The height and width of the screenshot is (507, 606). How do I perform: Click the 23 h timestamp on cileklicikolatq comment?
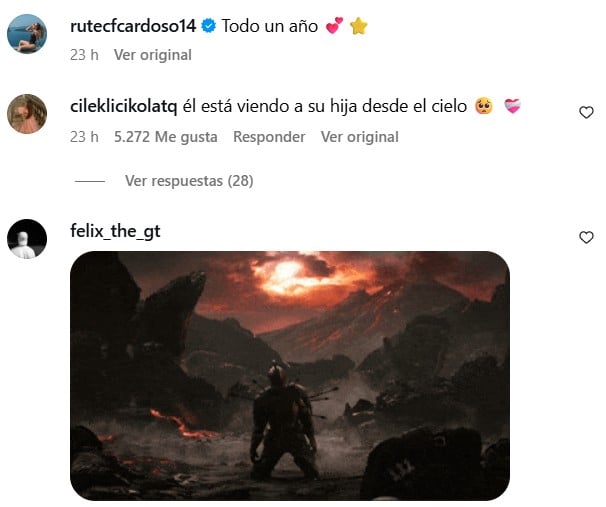(x=84, y=137)
